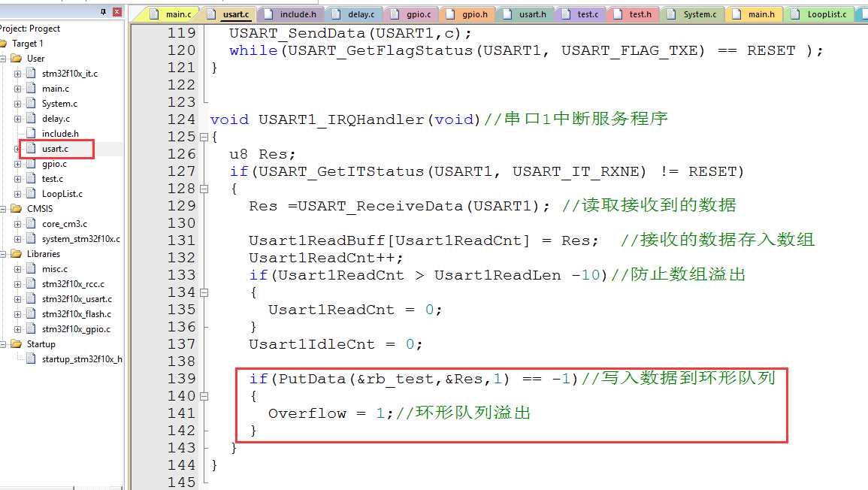Screen dimensions: 868x490
Task: Select the CMSIS group folder
Action: [39, 209]
